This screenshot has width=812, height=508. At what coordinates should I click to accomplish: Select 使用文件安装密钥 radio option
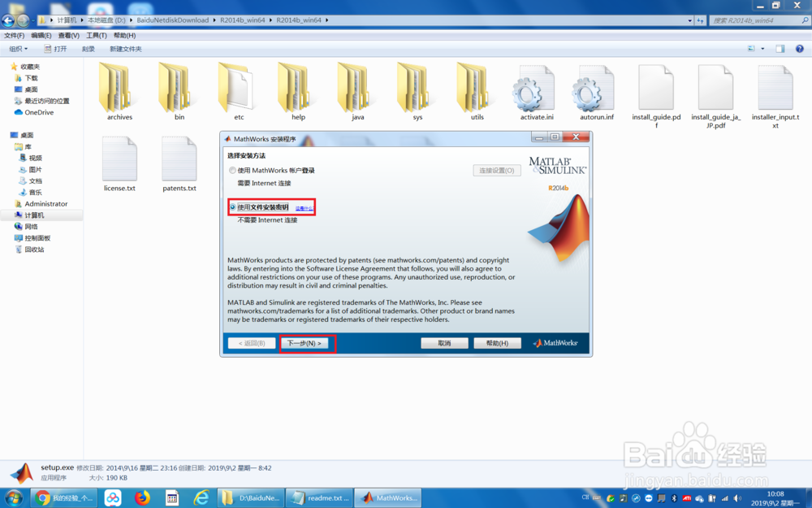click(232, 206)
